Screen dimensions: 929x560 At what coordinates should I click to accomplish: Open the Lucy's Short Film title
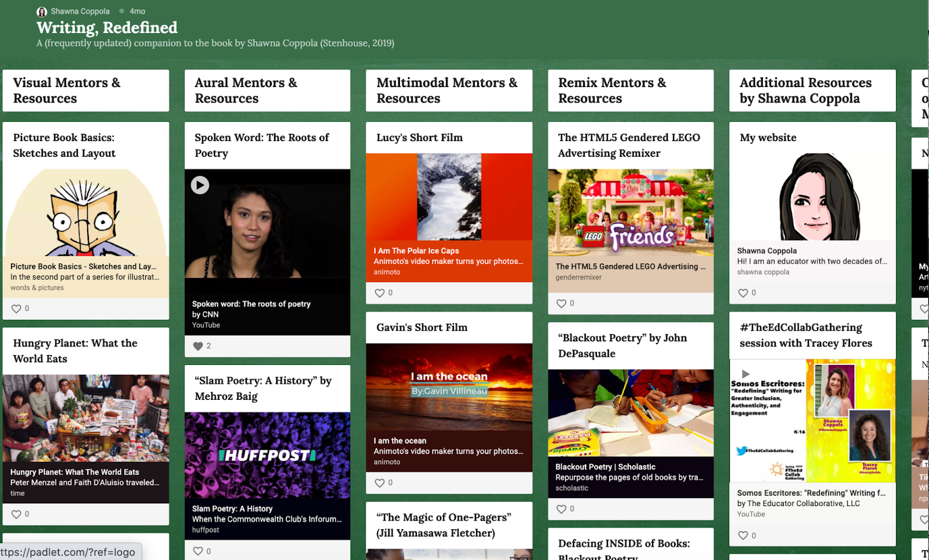click(420, 138)
